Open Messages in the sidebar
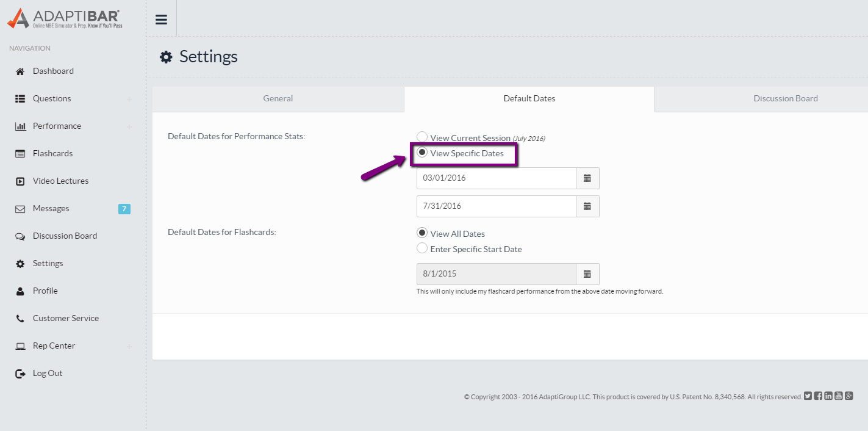 51,209
